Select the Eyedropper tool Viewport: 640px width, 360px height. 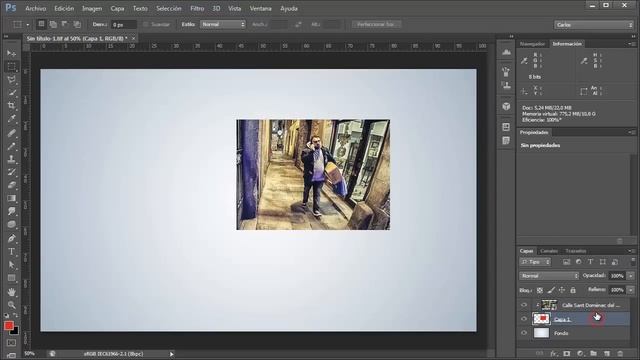[11, 119]
